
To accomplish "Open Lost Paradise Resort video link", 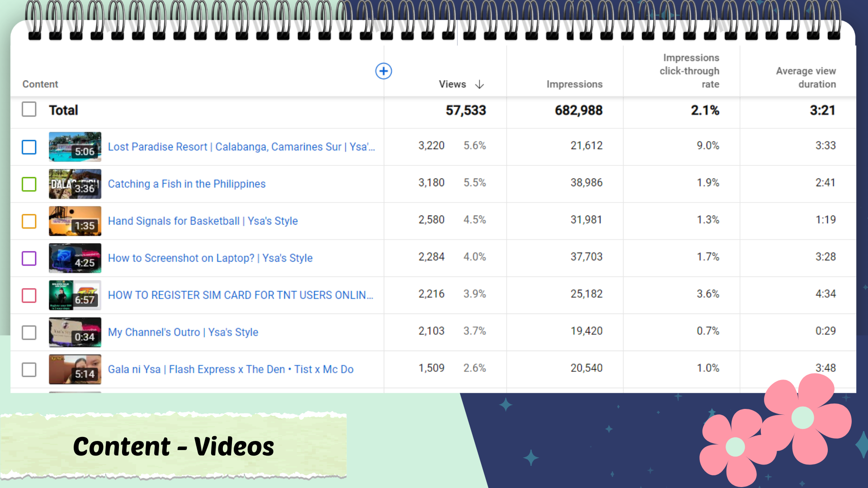I will tap(241, 147).
